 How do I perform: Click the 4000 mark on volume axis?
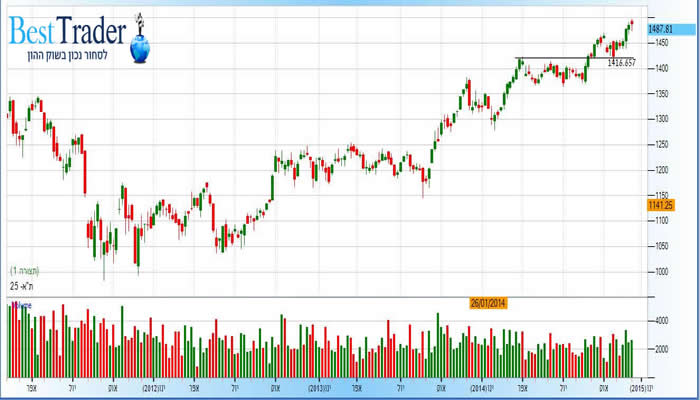pos(661,321)
